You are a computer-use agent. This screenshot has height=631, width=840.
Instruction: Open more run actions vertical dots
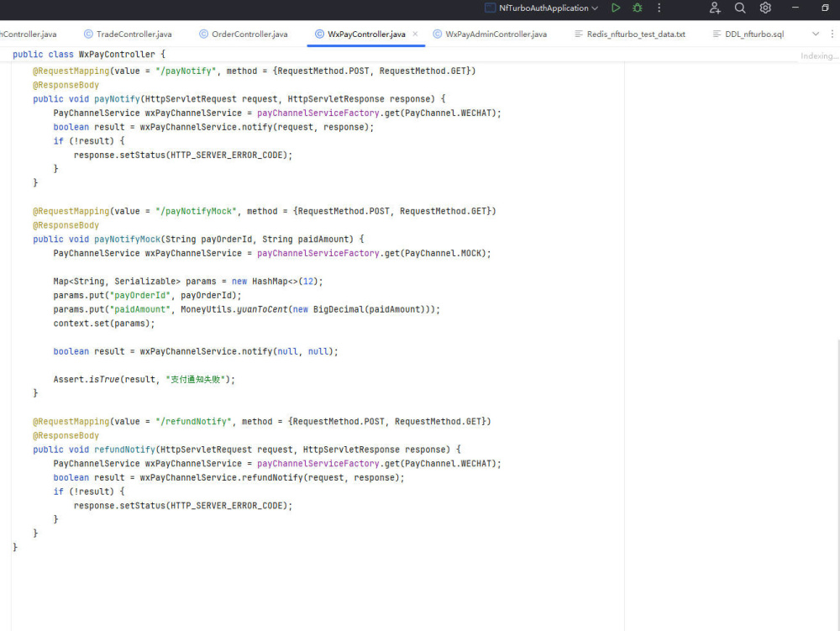tap(659, 8)
